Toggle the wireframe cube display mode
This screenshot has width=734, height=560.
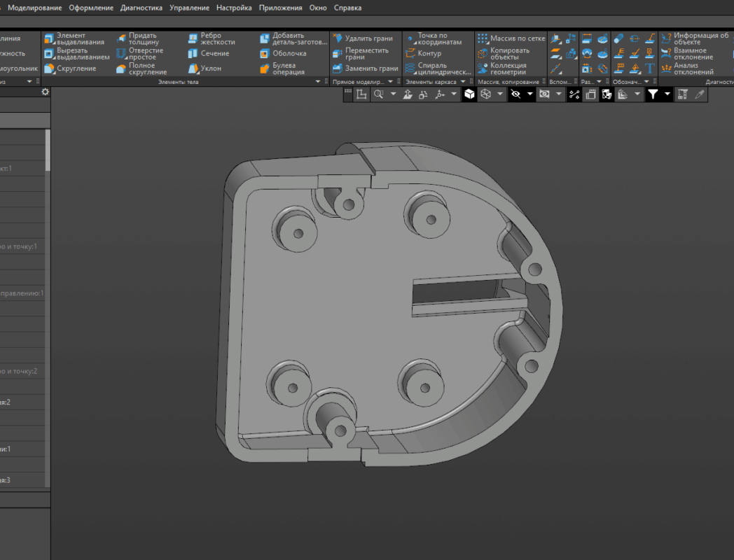(485, 94)
